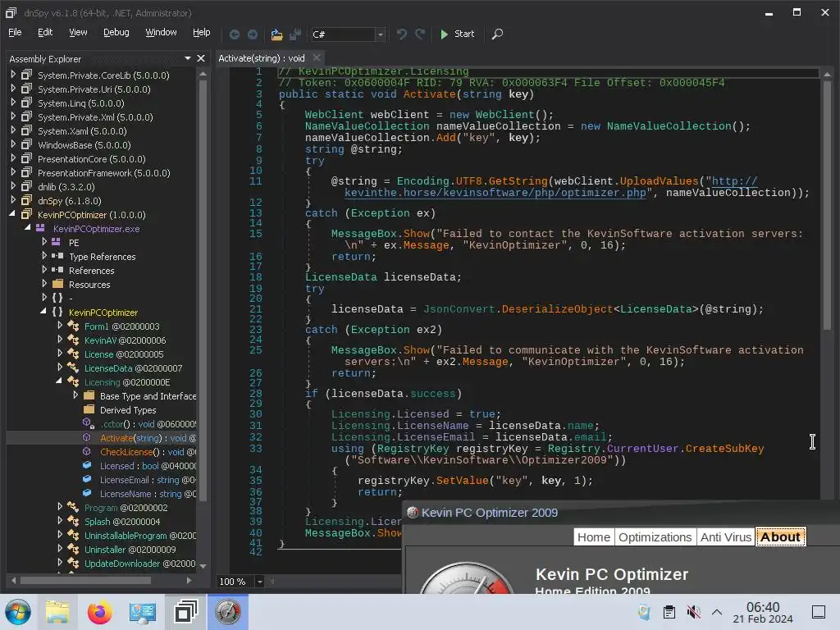Select the UpdateDownloader class in tree
The image size is (840, 630).
pos(139,563)
